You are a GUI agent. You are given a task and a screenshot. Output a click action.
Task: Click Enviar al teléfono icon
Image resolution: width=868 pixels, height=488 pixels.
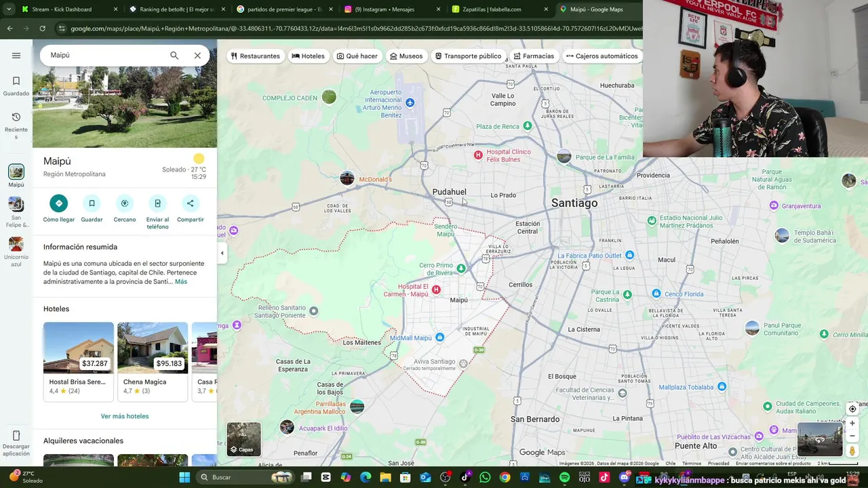click(157, 203)
